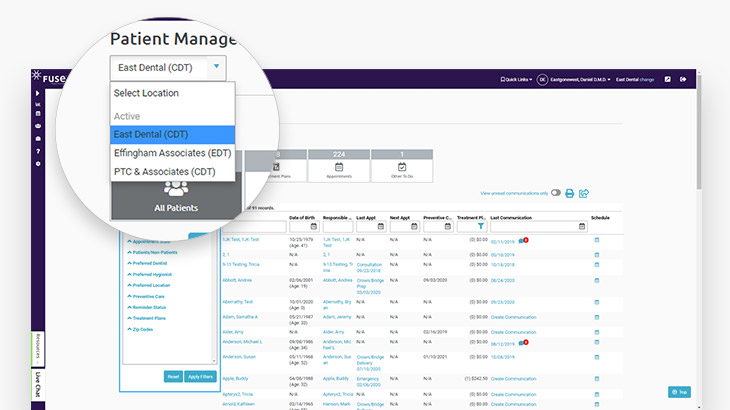Expand the Preferred Dentist filter section

148,263
